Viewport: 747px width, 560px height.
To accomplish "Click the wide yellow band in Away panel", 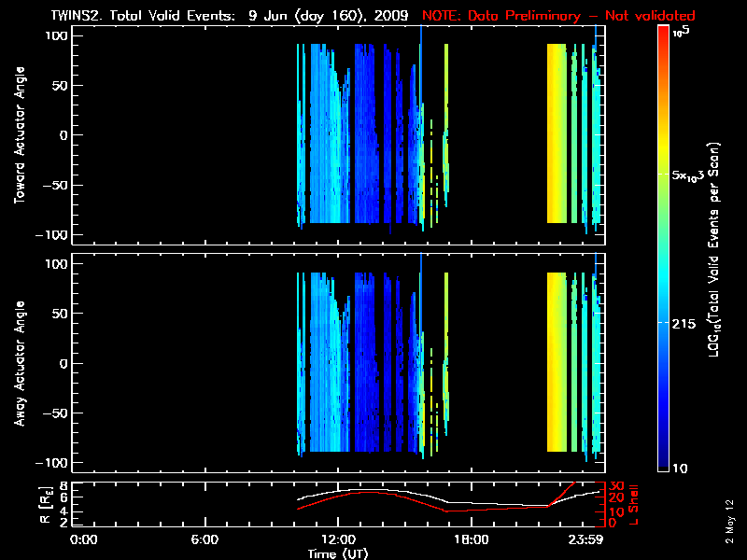I will [x=557, y=362].
